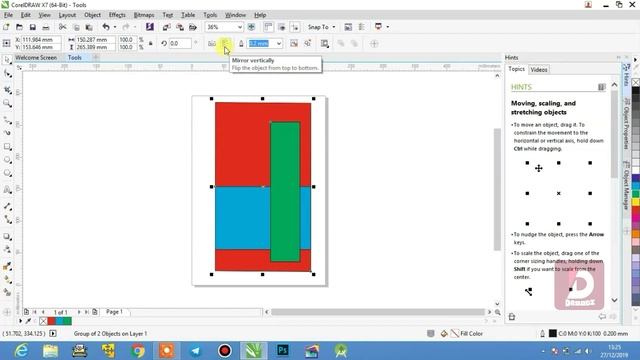This screenshot has width=640, height=360.
Task: Click the black outline color swatch in status bar
Action: coord(553,334)
